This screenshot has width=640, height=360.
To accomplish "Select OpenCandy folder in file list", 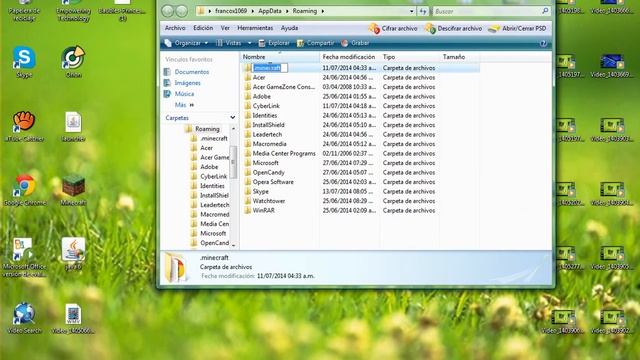I will 268,172.
